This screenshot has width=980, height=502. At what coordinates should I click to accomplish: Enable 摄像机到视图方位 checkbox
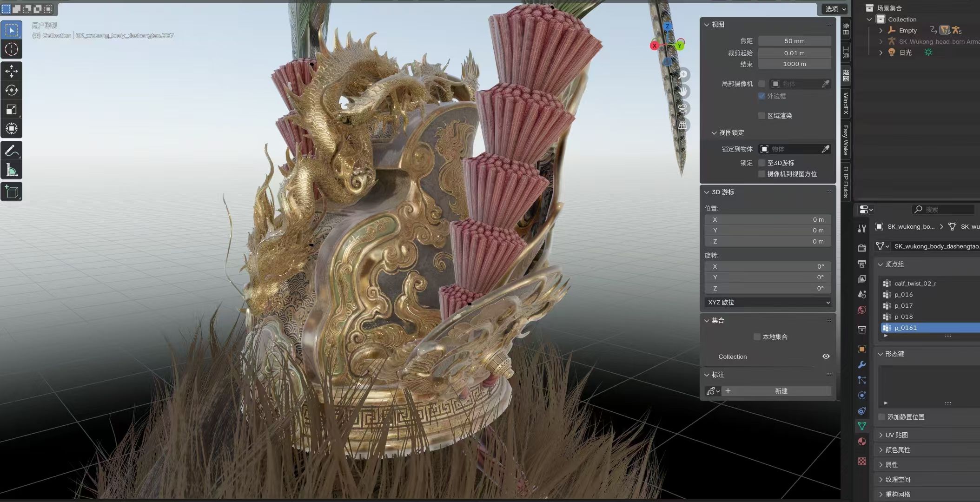(761, 174)
